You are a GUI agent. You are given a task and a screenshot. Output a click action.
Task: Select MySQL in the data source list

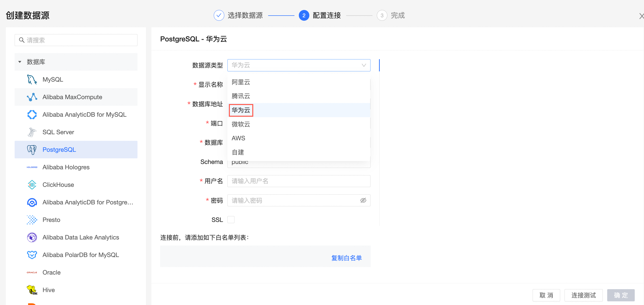coord(76,79)
